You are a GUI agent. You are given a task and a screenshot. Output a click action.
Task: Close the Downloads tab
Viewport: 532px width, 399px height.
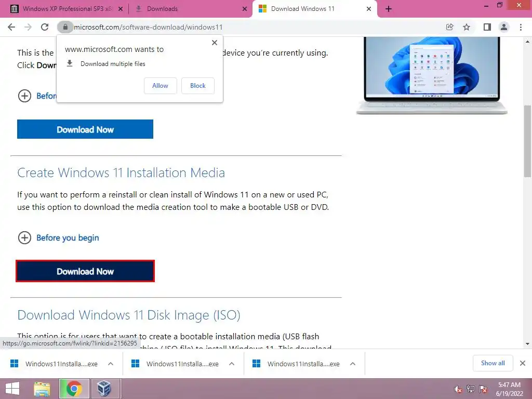click(245, 9)
